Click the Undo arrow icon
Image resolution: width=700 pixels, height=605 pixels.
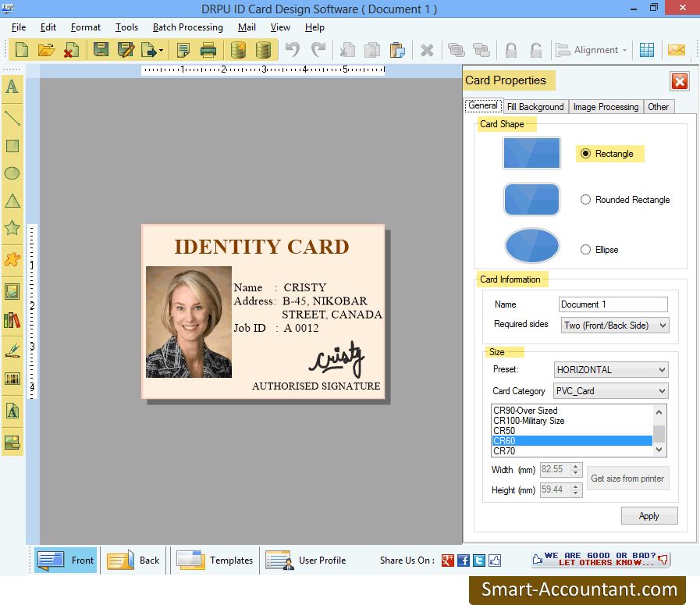coord(293,50)
